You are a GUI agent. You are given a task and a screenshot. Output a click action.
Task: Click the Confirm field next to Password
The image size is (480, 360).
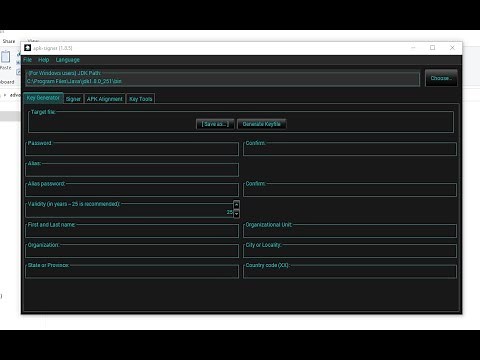click(350, 150)
